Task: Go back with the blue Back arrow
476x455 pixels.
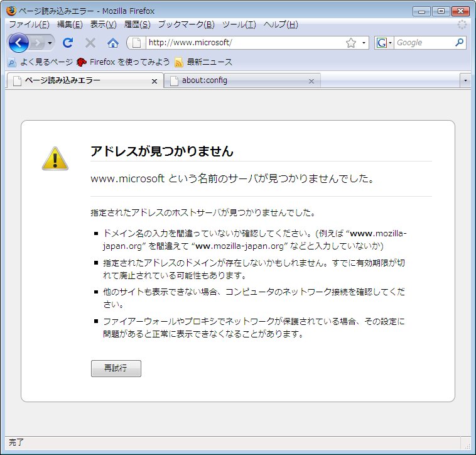Action: click(18, 43)
